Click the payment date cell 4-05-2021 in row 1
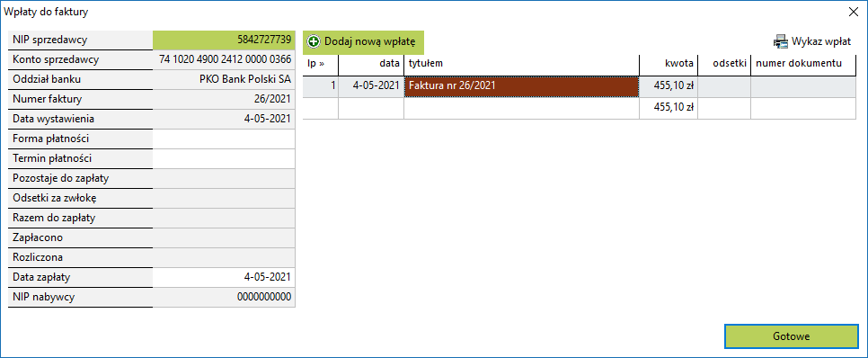Image resolution: width=868 pixels, height=358 pixels. coord(371,86)
